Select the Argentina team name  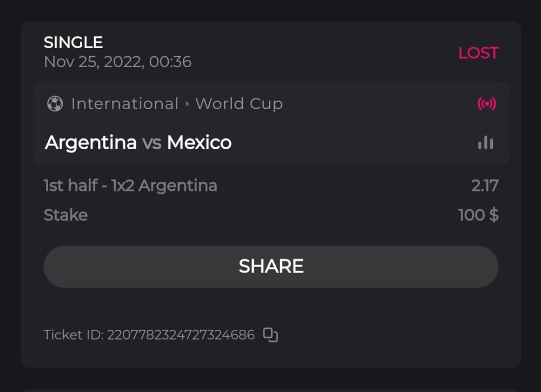(90, 143)
